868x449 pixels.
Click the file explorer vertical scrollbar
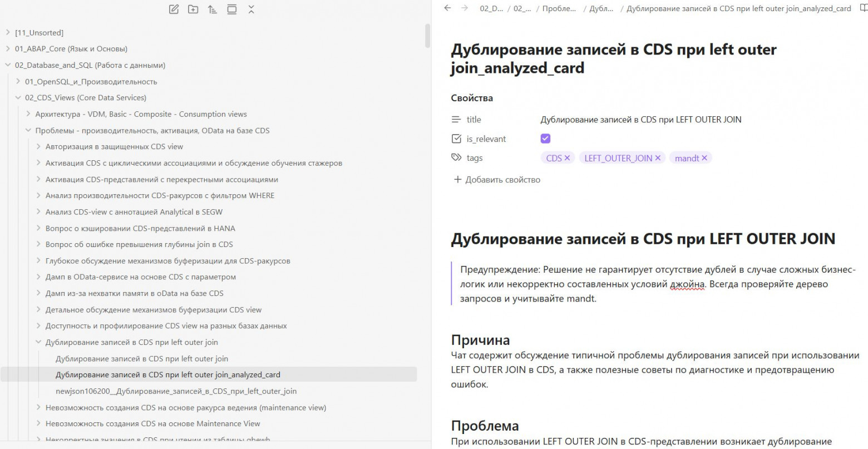point(427,36)
